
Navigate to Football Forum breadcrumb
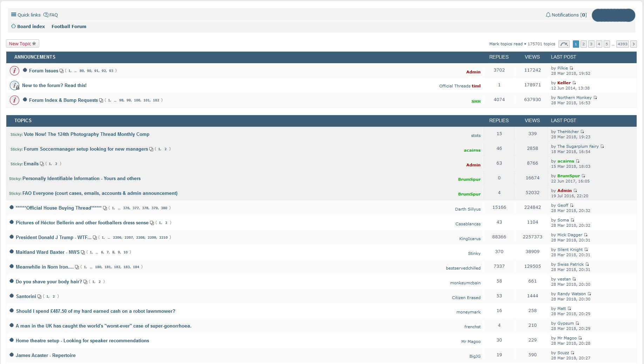coord(69,26)
